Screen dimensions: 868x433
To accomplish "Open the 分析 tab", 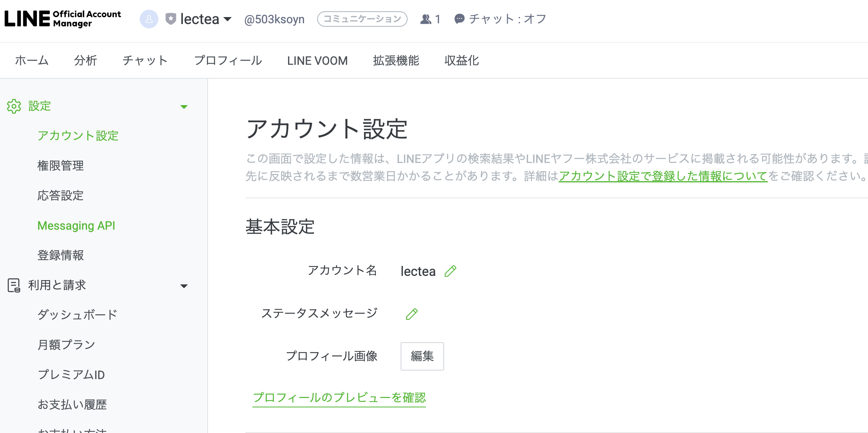I will tap(85, 61).
